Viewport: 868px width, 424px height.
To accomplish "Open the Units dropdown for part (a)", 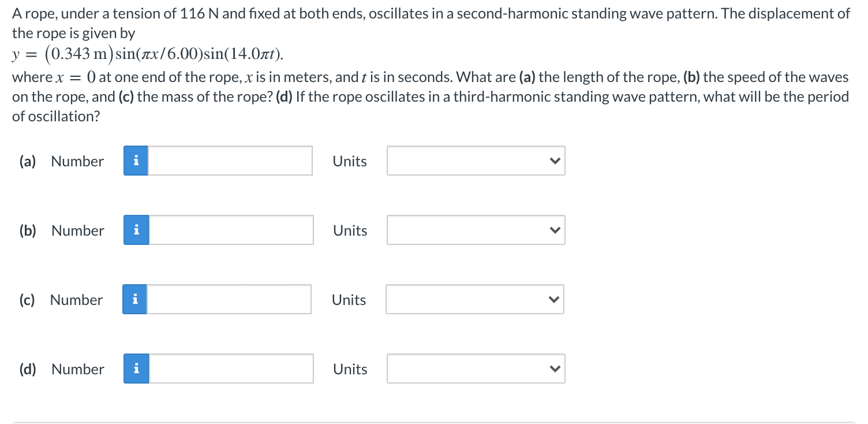I will pyautogui.click(x=476, y=161).
